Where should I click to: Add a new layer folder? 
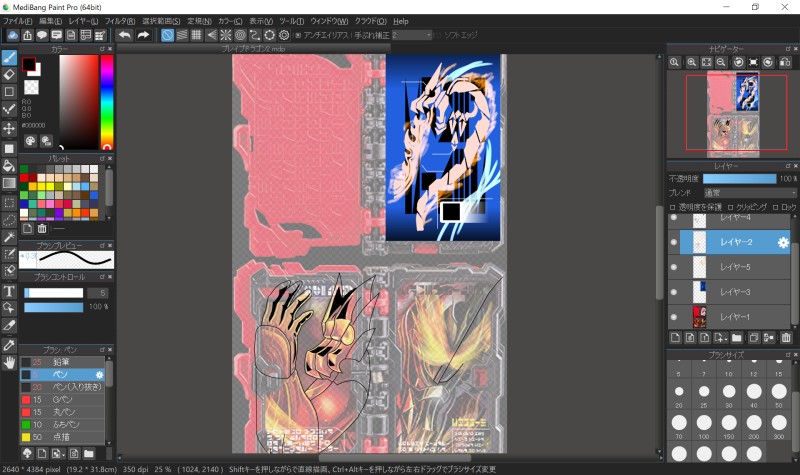(x=736, y=337)
